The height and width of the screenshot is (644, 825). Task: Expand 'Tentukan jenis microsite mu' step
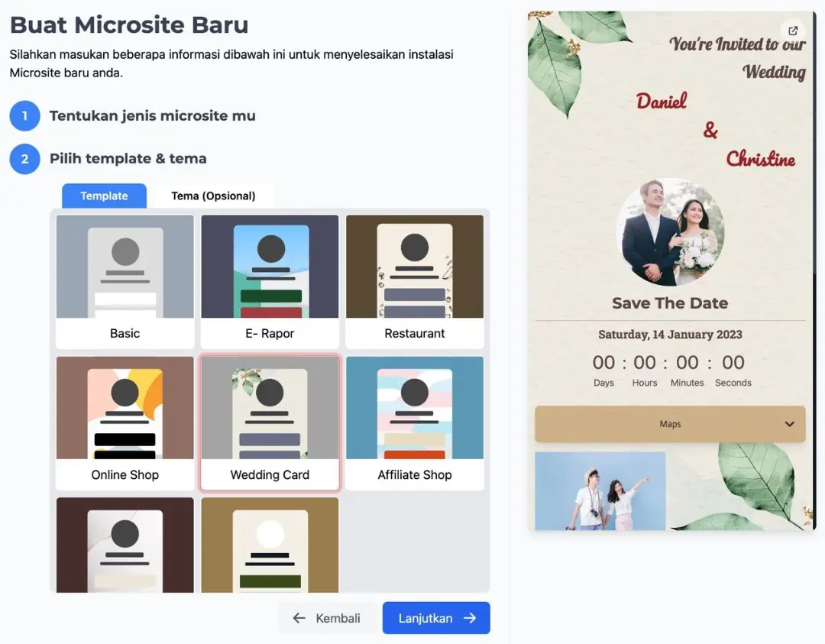(153, 116)
